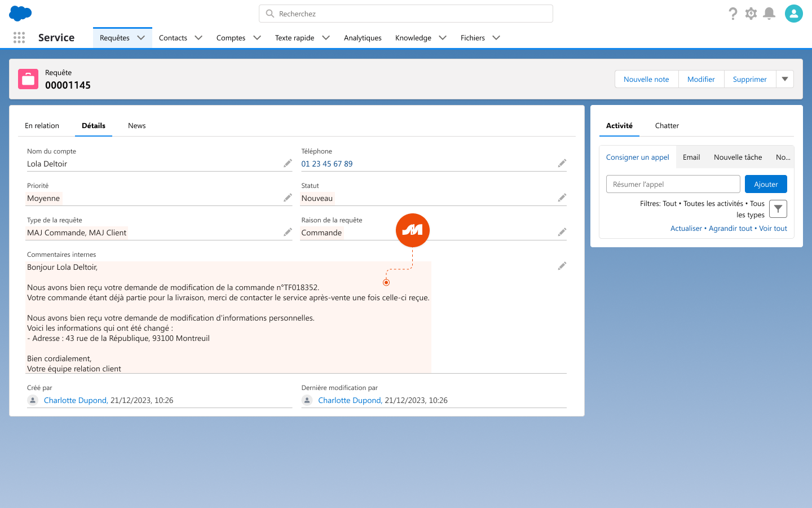Edit the Raison de la requête pencil
Image resolution: width=812 pixels, height=508 pixels.
[562, 232]
